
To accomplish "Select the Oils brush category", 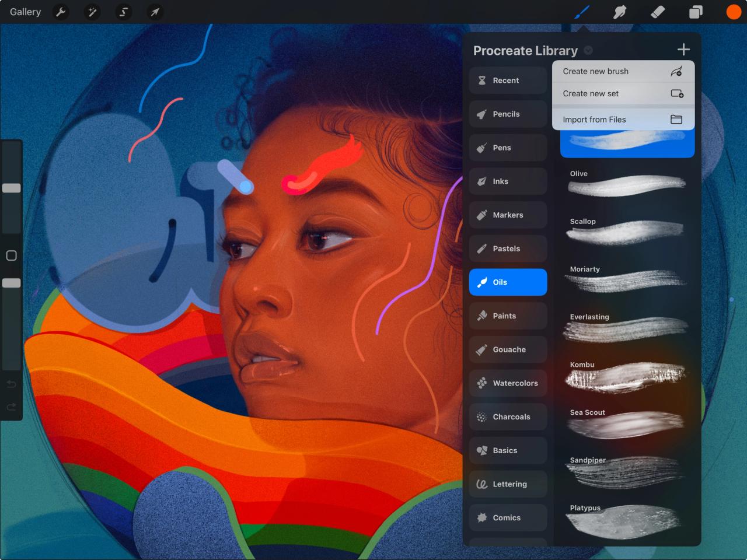I will coord(507,282).
